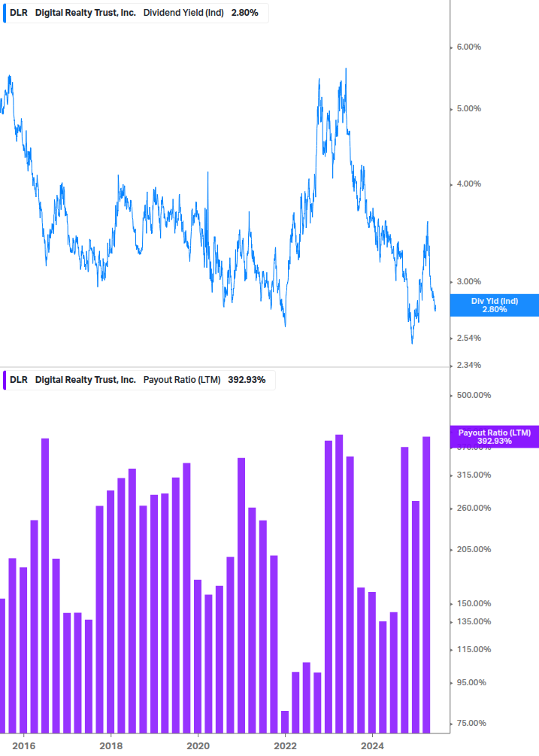Click the last payout ratio bar
This screenshot has width=539, height=756.
426,584
